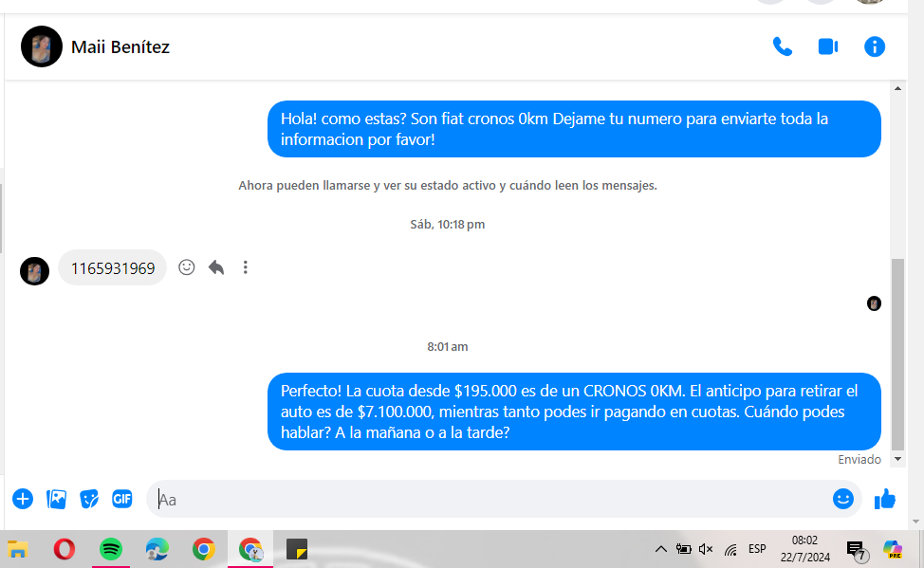924x568 pixels.
Task: Start a voice call with Maii Benítez
Action: [782, 46]
